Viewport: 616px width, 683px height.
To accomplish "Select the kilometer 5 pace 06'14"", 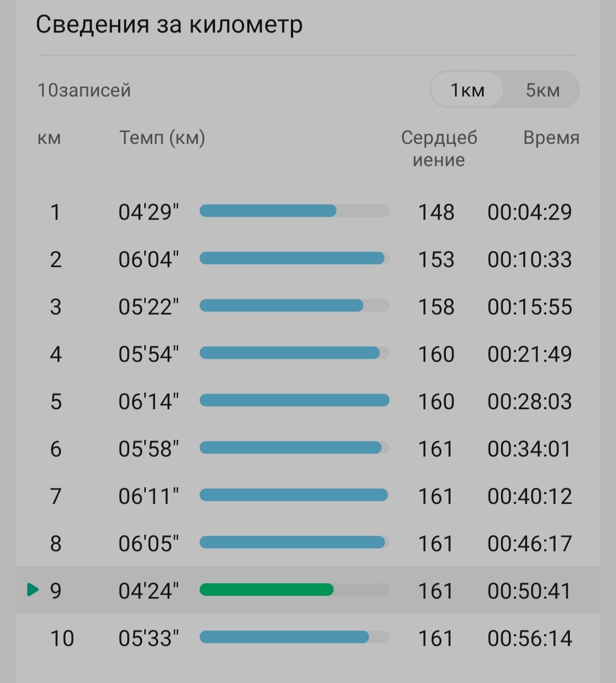I will click(148, 401).
